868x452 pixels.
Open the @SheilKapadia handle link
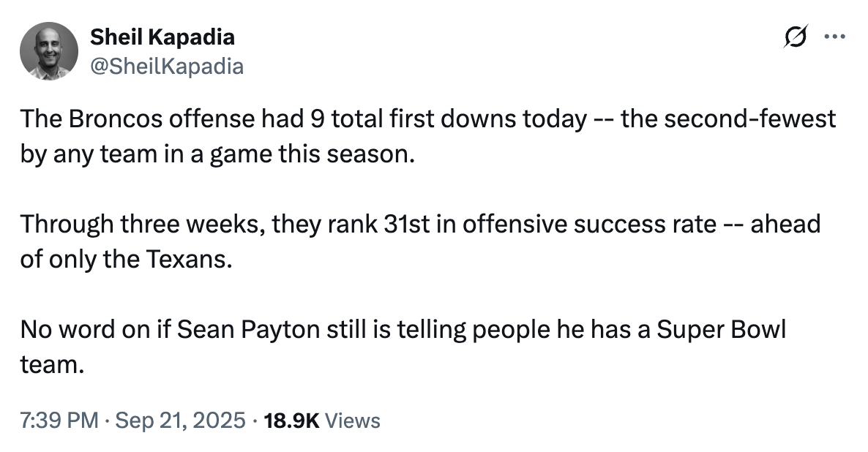coord(167,67)
